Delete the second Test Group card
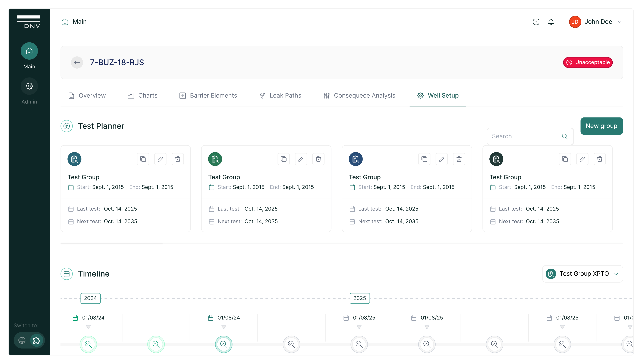642x364 pixels. click(x=319, y=159)
